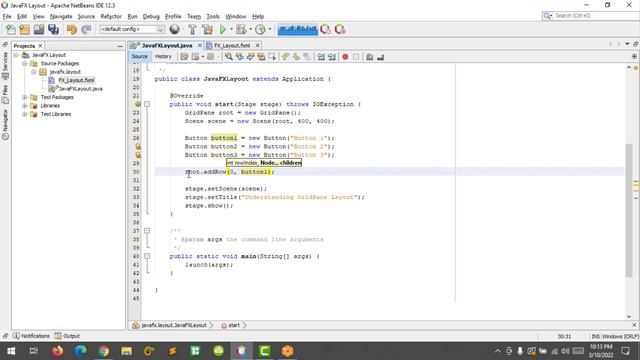Open Firefox from the taskbar
Viewport: 640px width, 360px height.
(57, 351)
